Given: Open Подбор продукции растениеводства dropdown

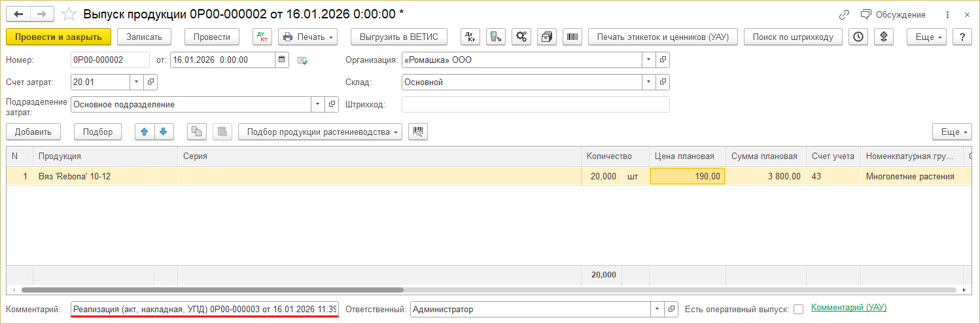Looking at the screenshot, I should point(321,132).
